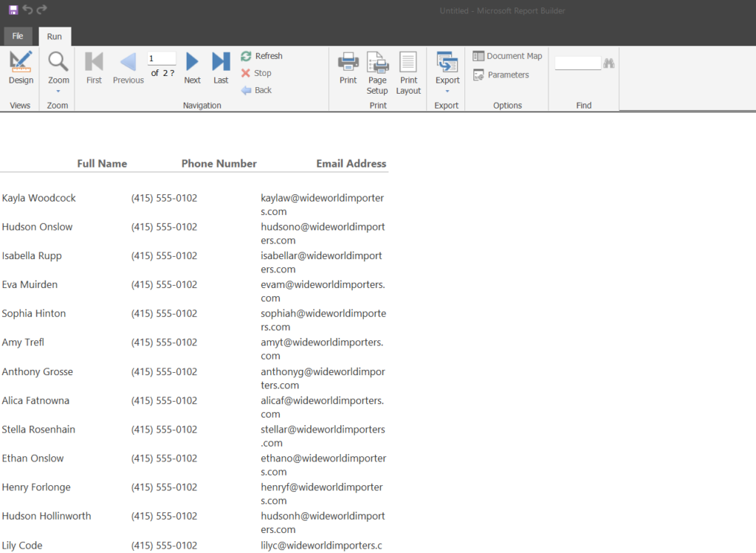Click the henryf email address
This screenshot has width=756, height=553.
(322, 494)
